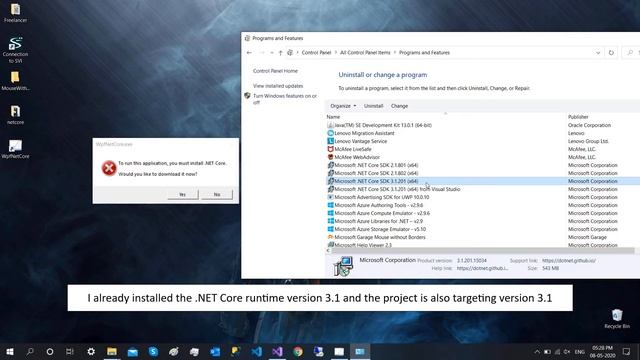Open the Freelancer desktop icon
Viewport: 640px width, 360px height.
pos(15,12)
